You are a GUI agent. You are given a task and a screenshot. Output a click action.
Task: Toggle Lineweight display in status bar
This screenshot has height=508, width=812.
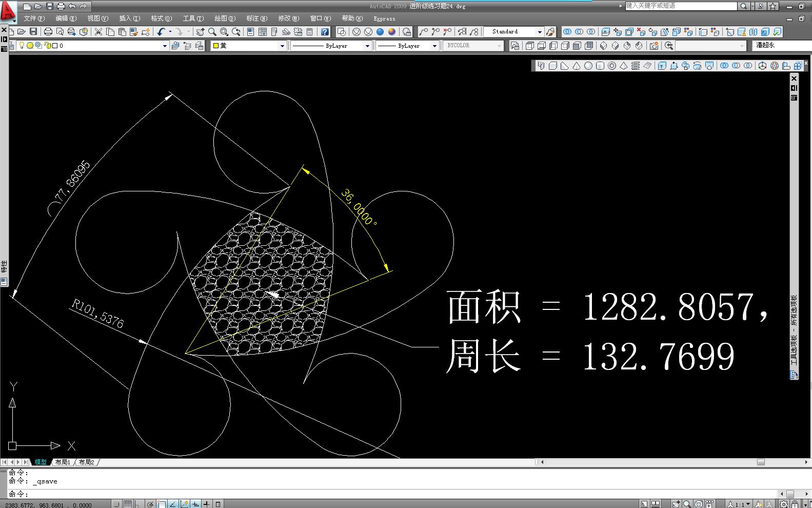tap(207, 504)
